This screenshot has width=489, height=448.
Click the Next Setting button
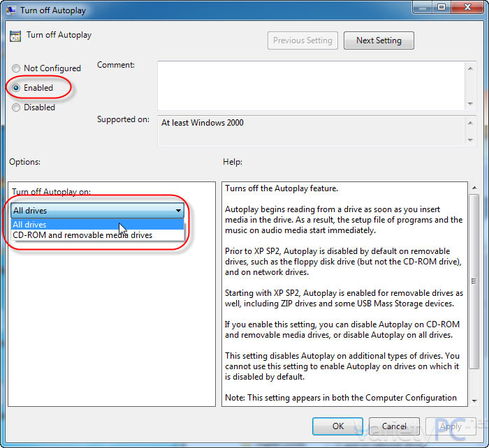(379, 40)
